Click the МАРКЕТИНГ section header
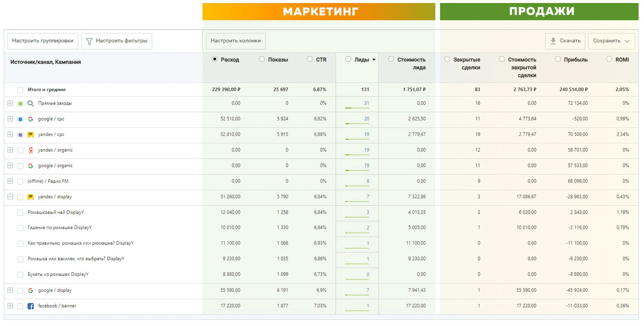Screen dimensions: 644x326 [319, 11]
